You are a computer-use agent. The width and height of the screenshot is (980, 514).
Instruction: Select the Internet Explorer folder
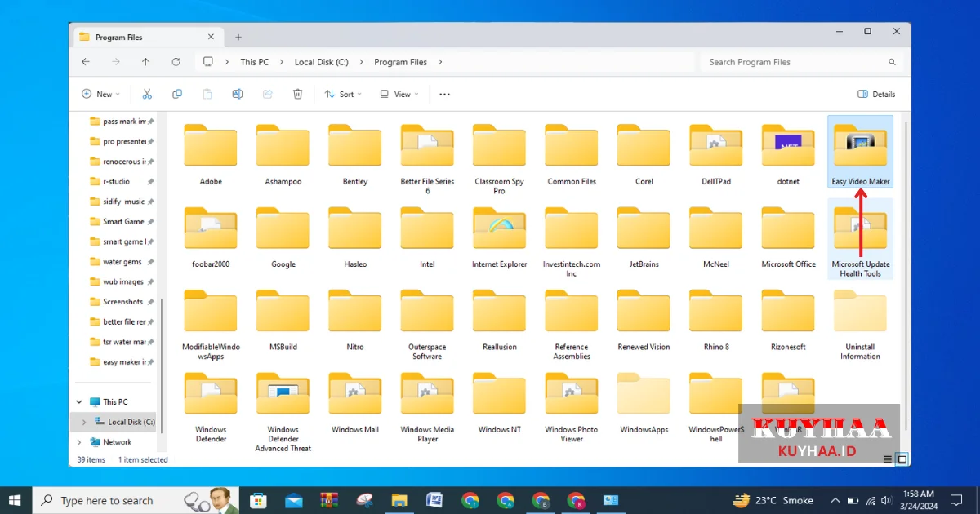[500, 238]
